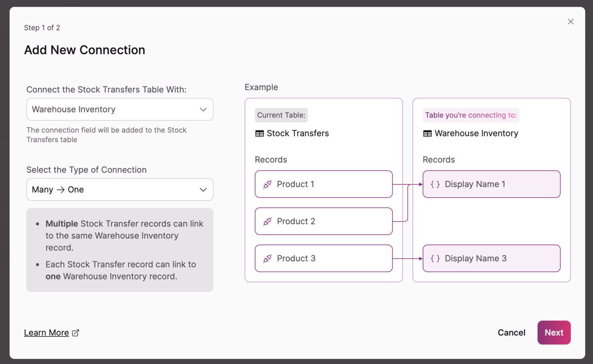593x364 pixels.
Task: Open the Learn More link
Action: coord(47,333)
